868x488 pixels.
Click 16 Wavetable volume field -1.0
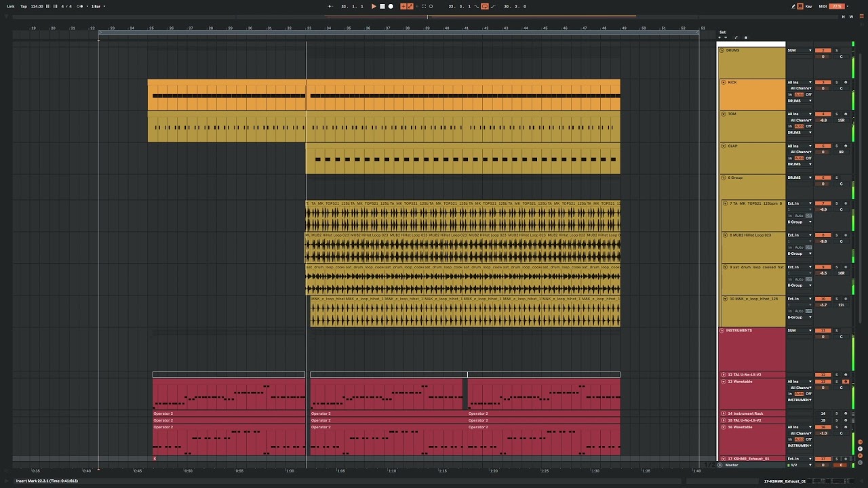(x=823, y=433)
